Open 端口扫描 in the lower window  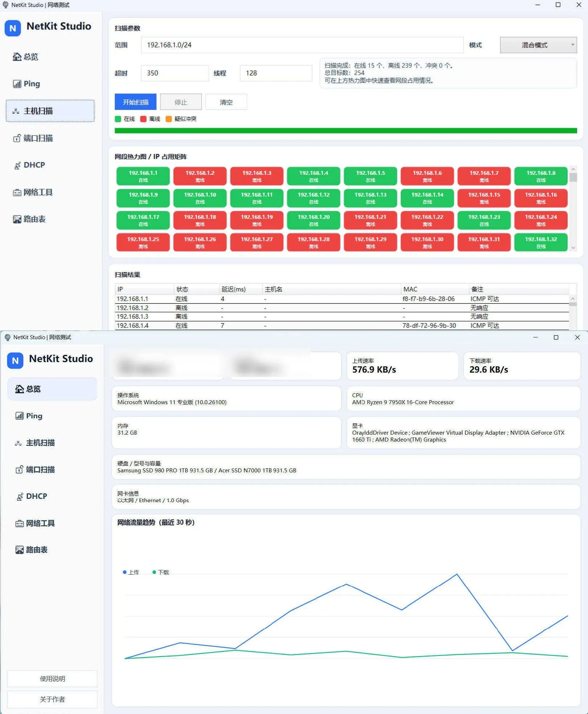pos(40,469)
